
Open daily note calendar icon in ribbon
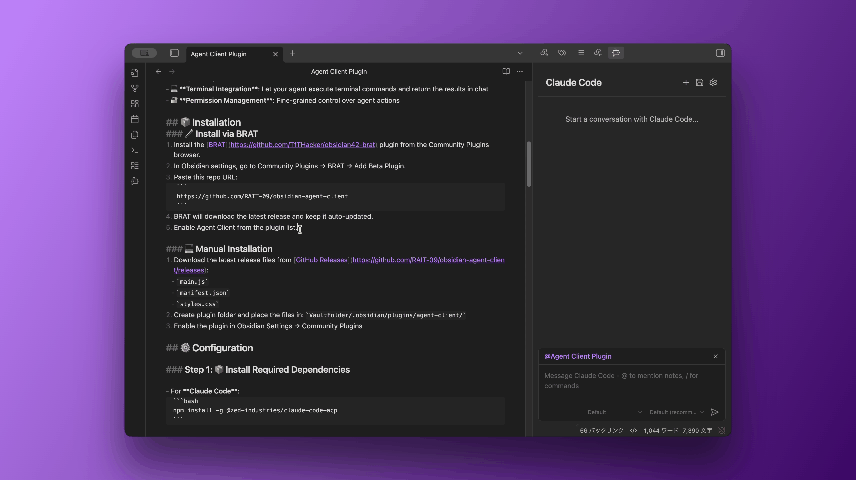click(x=134, y=119)
